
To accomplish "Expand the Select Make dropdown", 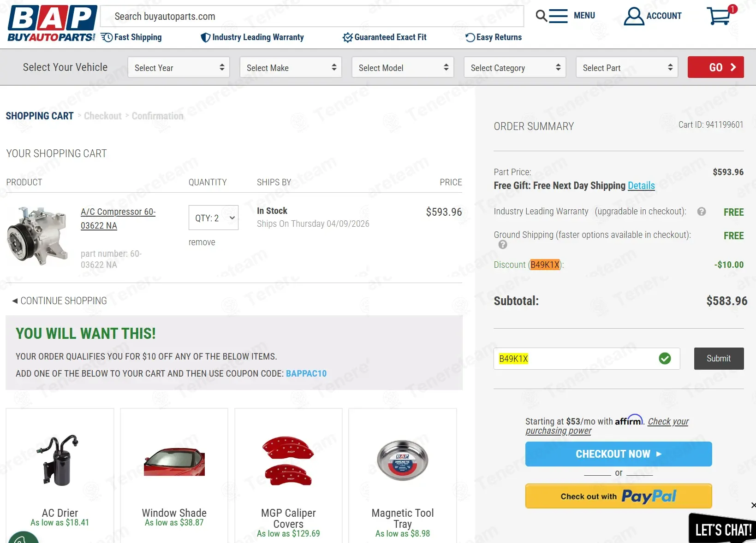I will [x=291, y=68].
